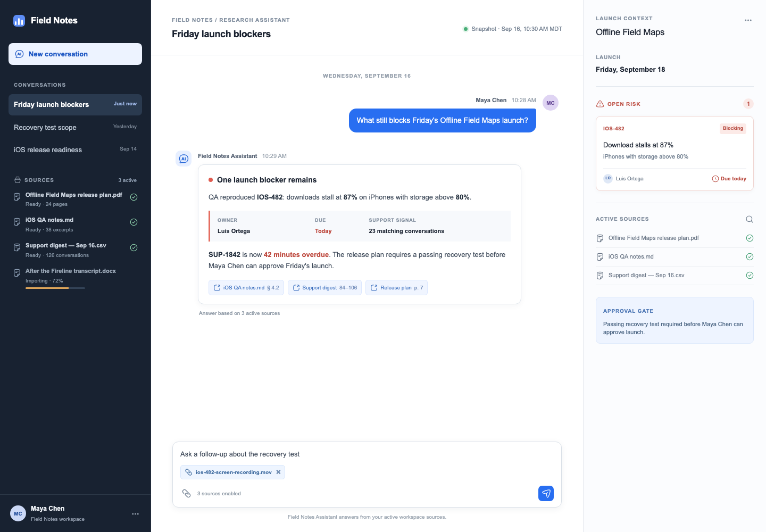Click the paperclip attach icon in composer
The height and width of the screenshot is (532, 766).
(186, 493)
